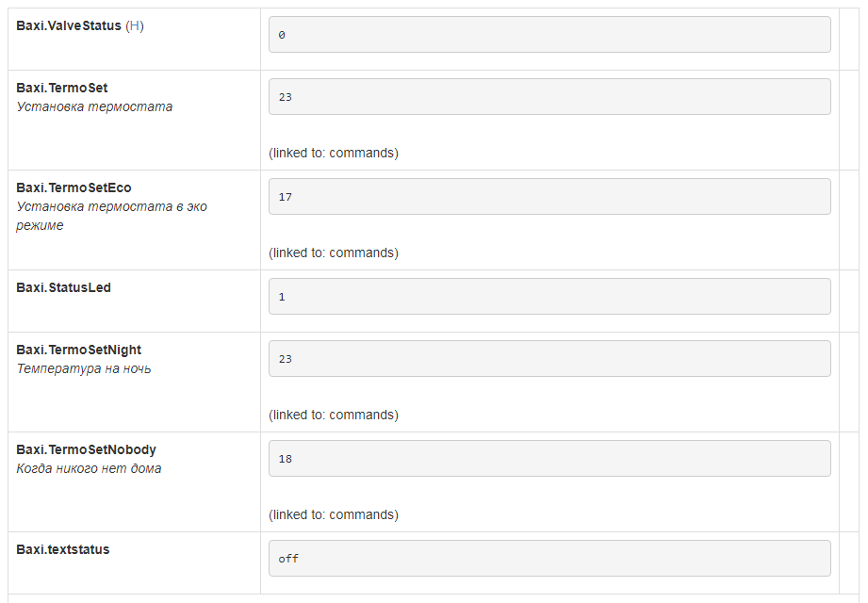Screen dimensions: 868x603
Task: Click the Baxi.textstatus property label
Action: point(62,550)
